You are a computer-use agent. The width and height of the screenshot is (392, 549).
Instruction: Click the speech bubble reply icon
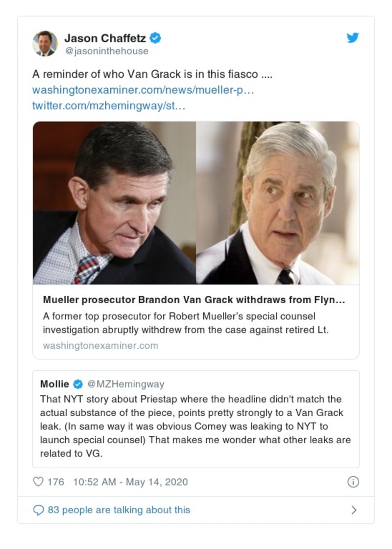click(x=38, y=510)
